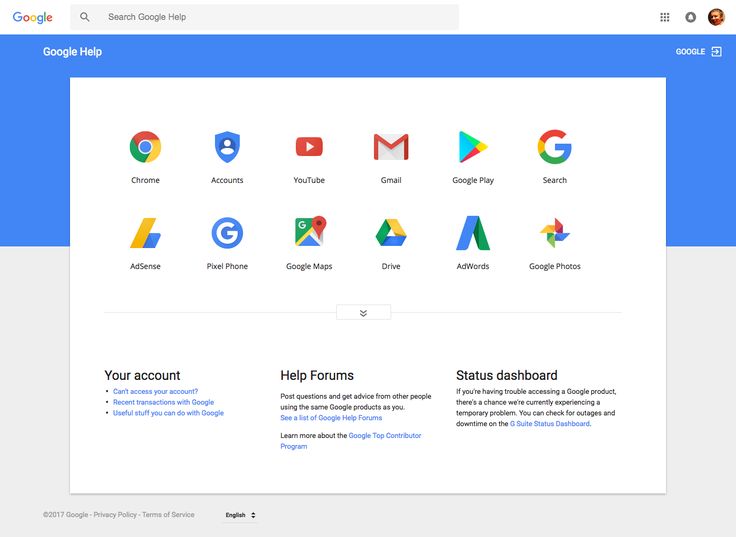Click the Google Play label text
The image size is (736, 537).
coord(473,180)
